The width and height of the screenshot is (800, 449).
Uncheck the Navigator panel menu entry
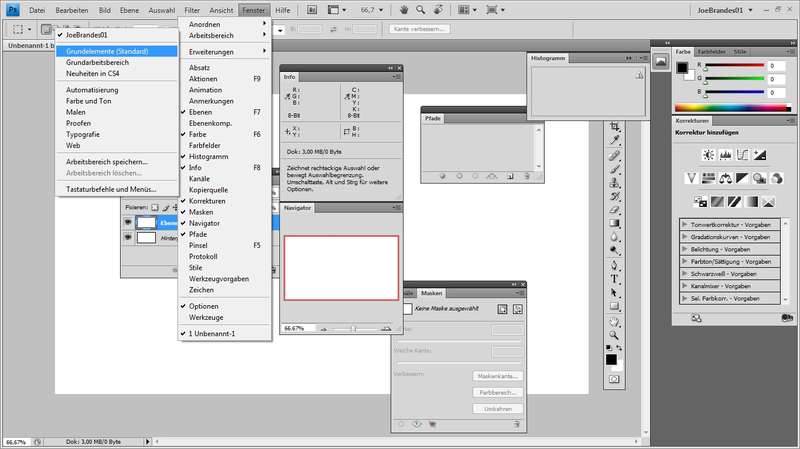tap(205, 223)
